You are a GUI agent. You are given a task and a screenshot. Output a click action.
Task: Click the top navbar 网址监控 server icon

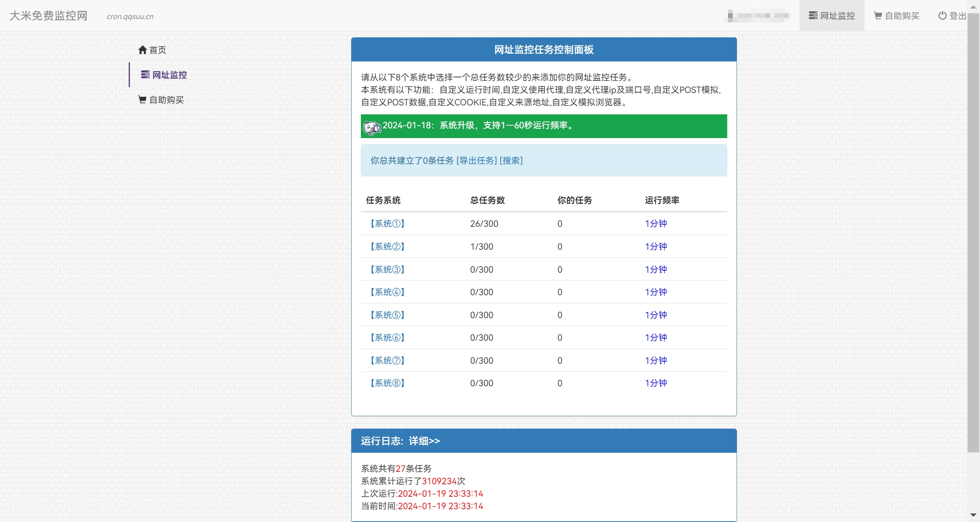click(x=813, y=16)
